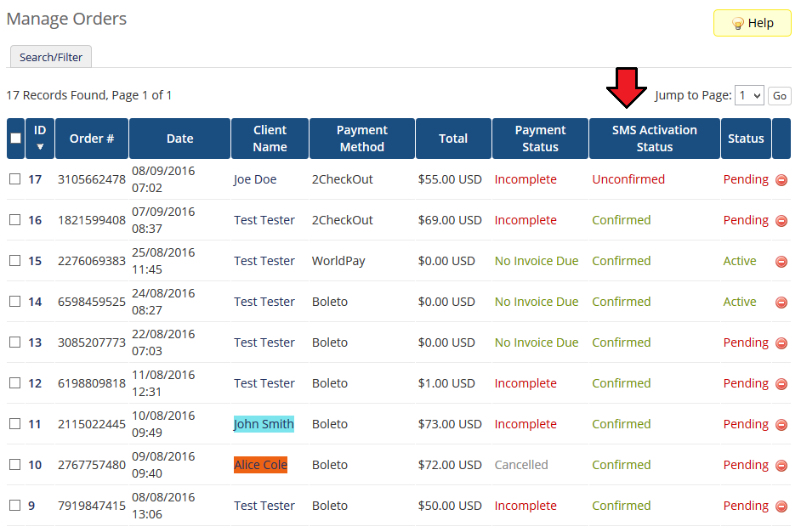Screen dimensions: 801x532
Task: Click Test Tester in order 16 row
Action: [x=264, y=220]
